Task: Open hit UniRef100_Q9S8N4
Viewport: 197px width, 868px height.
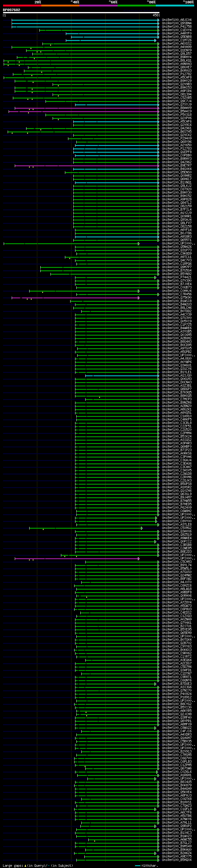Action: click(x=177, y=23)
